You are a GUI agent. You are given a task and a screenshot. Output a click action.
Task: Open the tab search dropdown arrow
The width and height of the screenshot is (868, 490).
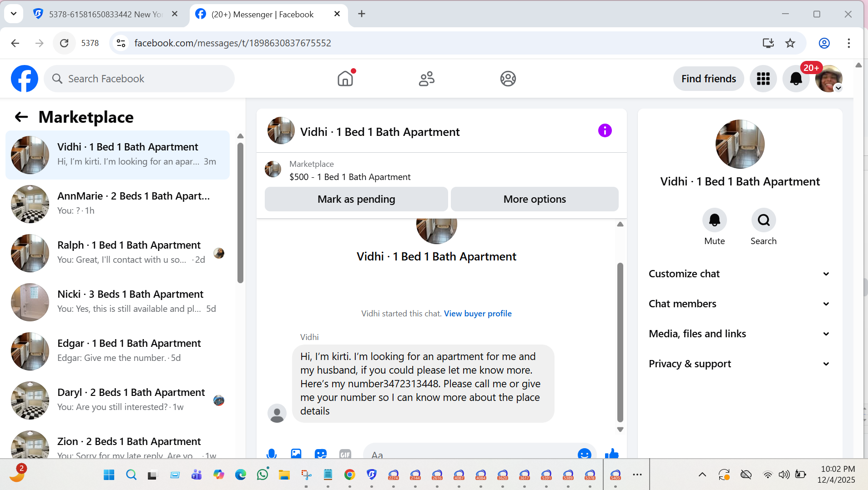point(14,14)
